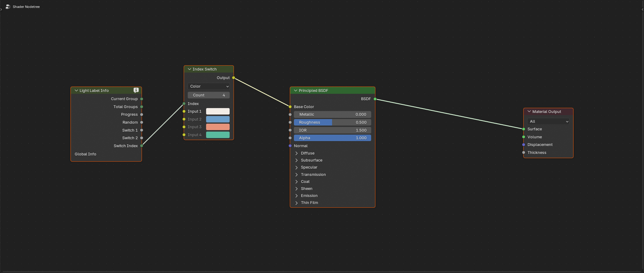
Task: Collapse the Index Switch node
Action: point(189,69)
